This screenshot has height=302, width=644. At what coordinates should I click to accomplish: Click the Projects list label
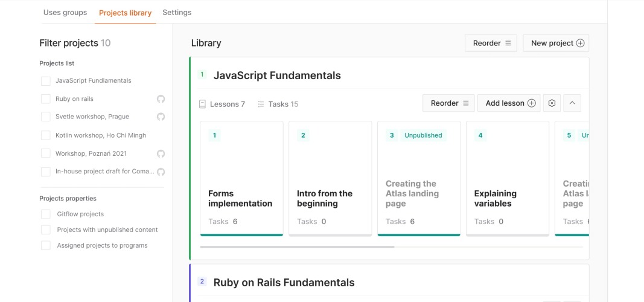pos(57,63)
